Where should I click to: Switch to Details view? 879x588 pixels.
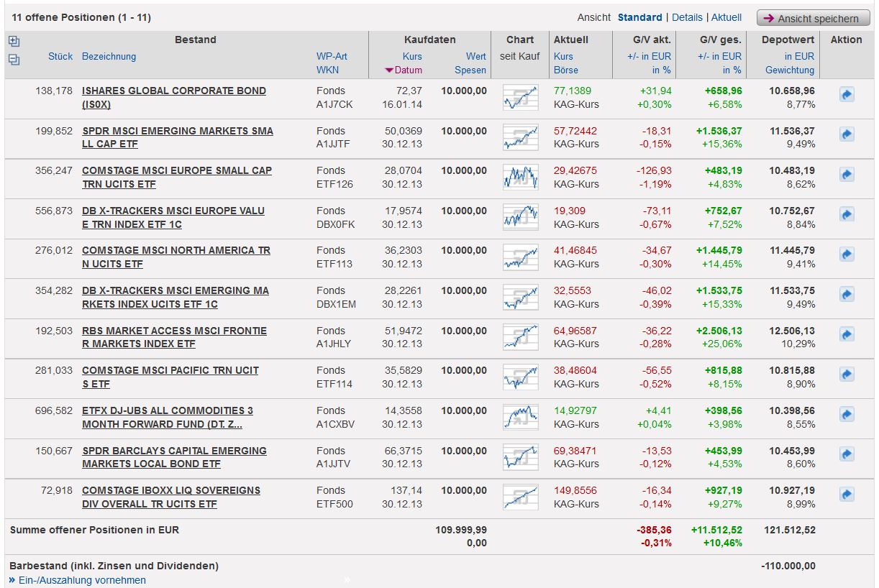[x=687, y=17]
